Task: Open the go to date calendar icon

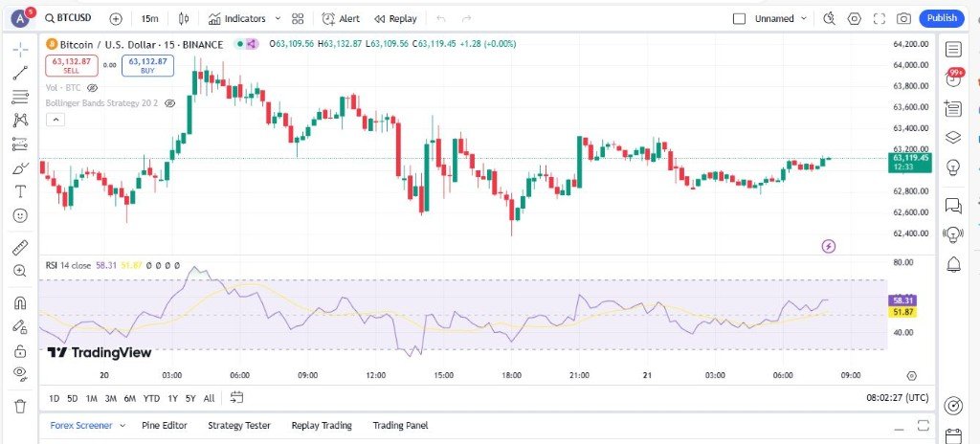Action: 236,398
